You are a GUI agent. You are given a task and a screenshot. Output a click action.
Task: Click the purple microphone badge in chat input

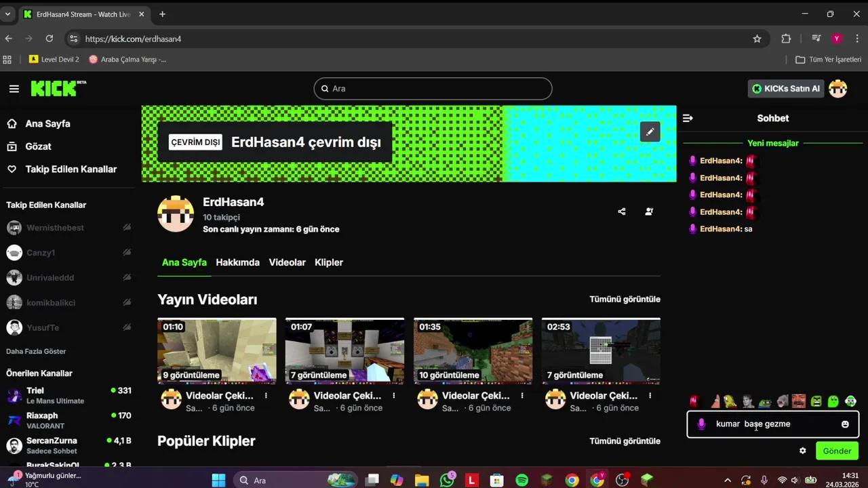pyautogui.click(x=701, y=424)
